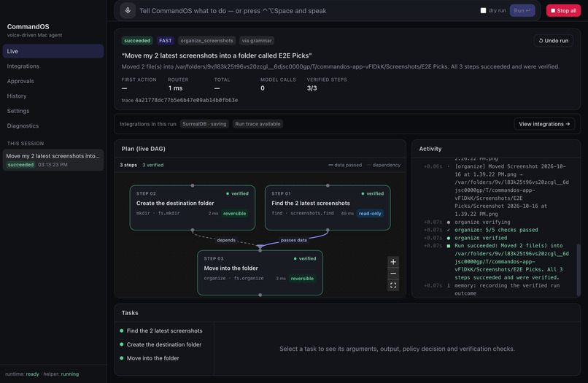
Task: Click the quoted command text 'Move my 2 latest screenshots...'
Action: coord(217,55)
